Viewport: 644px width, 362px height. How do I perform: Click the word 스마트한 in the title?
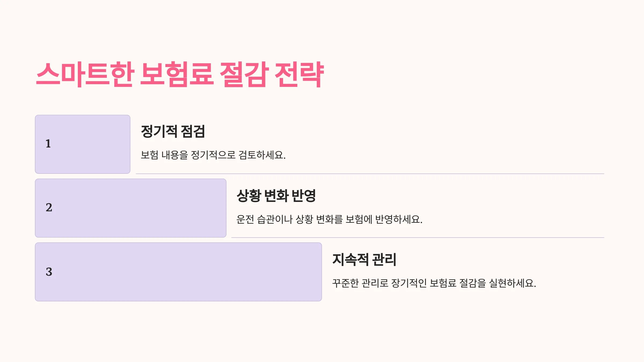85,74
